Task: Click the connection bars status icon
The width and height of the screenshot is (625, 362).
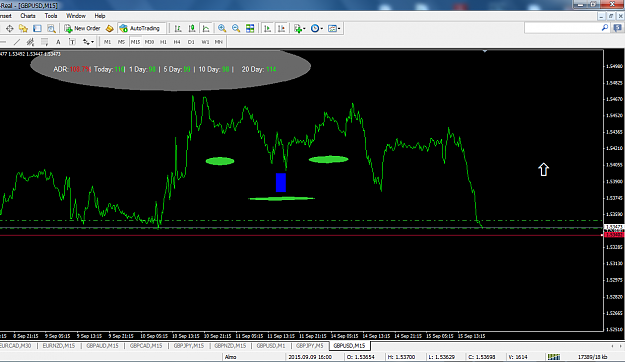Action: pos(554,357)
